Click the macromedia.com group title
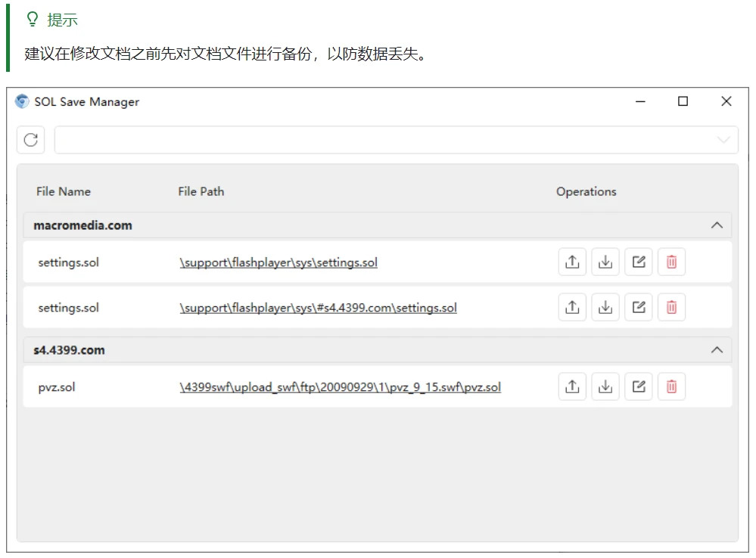Screen dimensions: 756x558 pyautogui.click(x=83, y=225)
